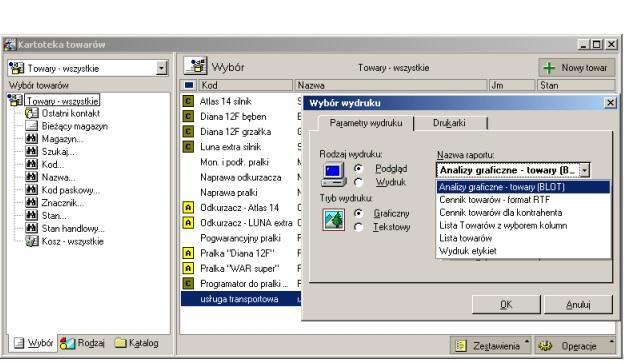Select the Podgląd radio button
The width and height of the screenshot is (626, 364).
359,168
